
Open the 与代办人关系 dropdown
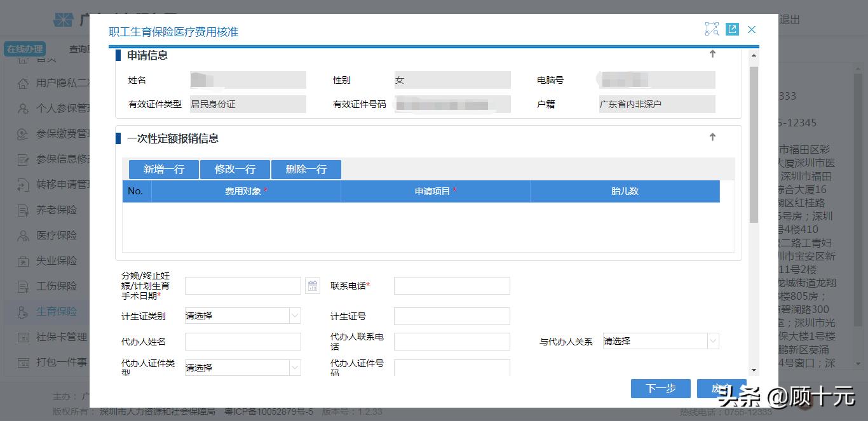(x=712, y=340)
